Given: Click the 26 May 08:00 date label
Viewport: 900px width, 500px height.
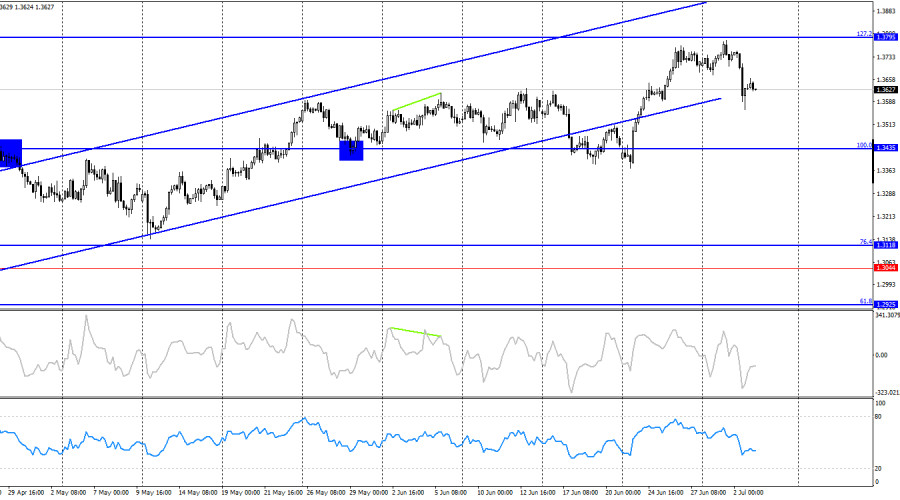Looking at the screenshot, I should click(x=325, y=493).
